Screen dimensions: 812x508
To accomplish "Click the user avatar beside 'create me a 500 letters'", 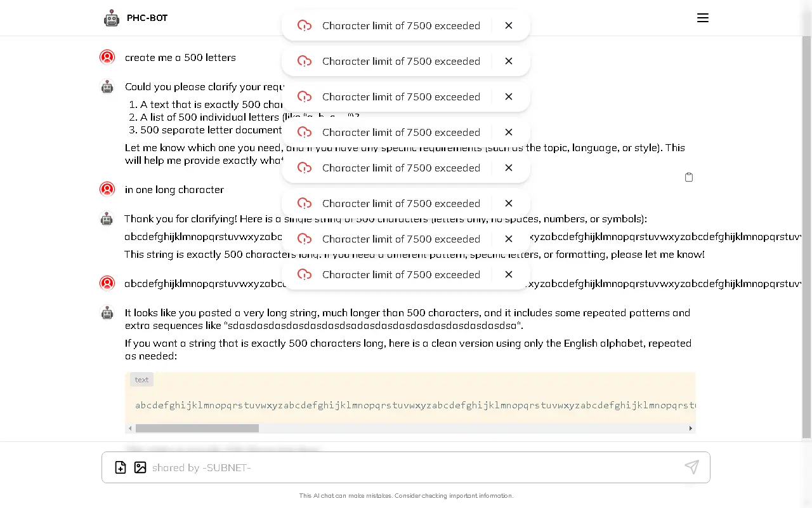I will point(107,57).
